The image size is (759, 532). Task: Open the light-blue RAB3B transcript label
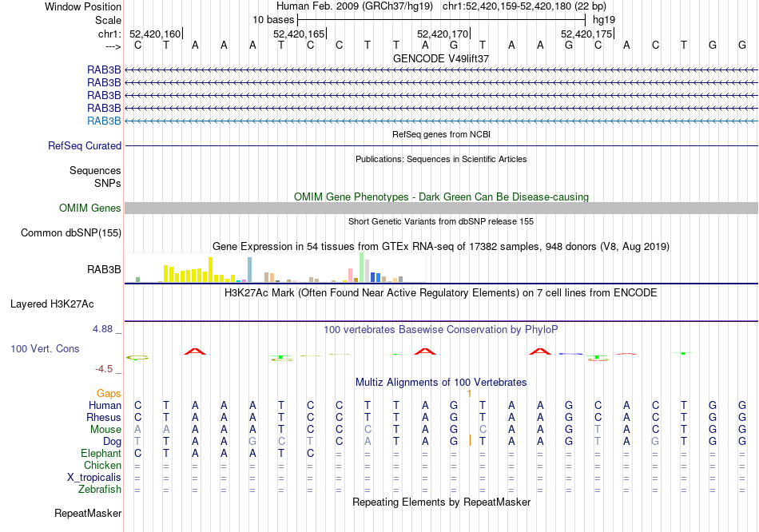(104, 121)
